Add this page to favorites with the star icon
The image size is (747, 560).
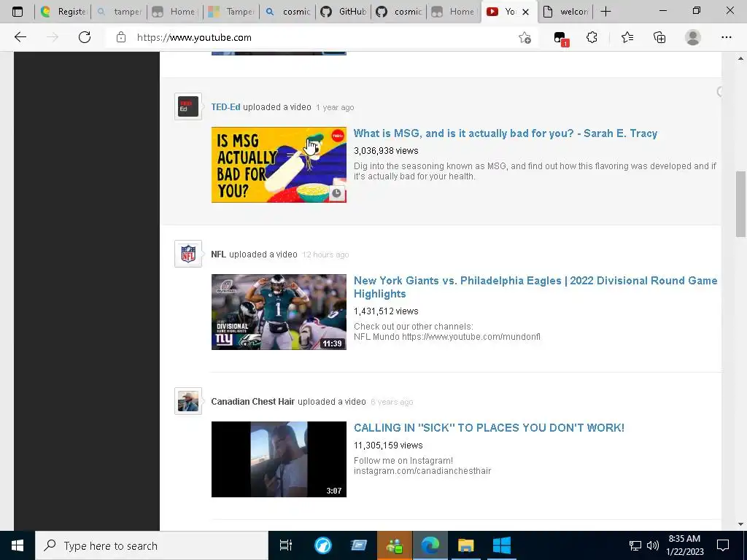525,38
